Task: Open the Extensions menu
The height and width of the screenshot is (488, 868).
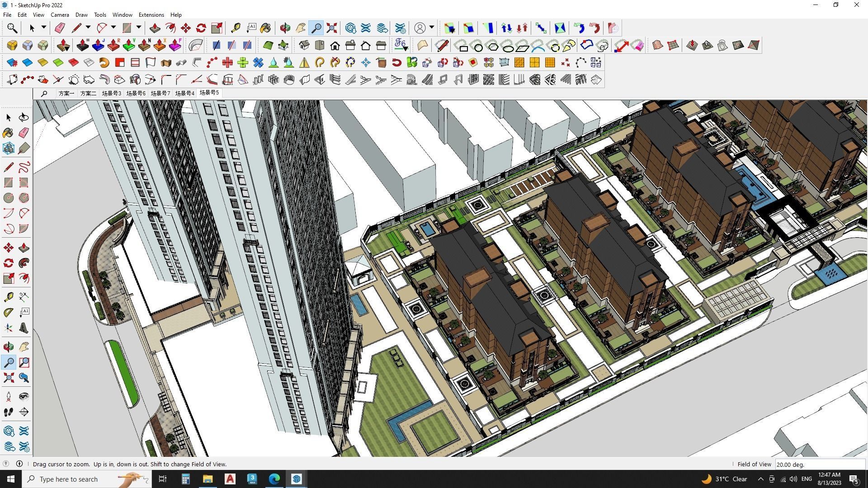Action: point(151,15)
